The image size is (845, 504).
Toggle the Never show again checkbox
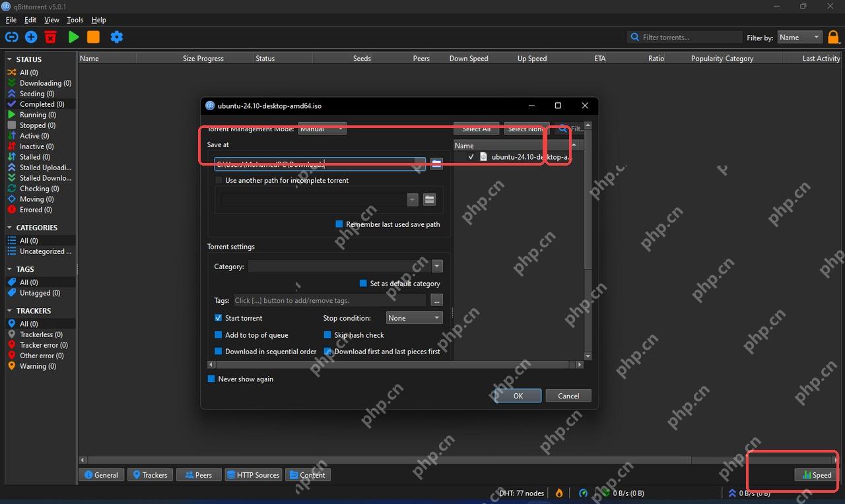click(211, 379)
